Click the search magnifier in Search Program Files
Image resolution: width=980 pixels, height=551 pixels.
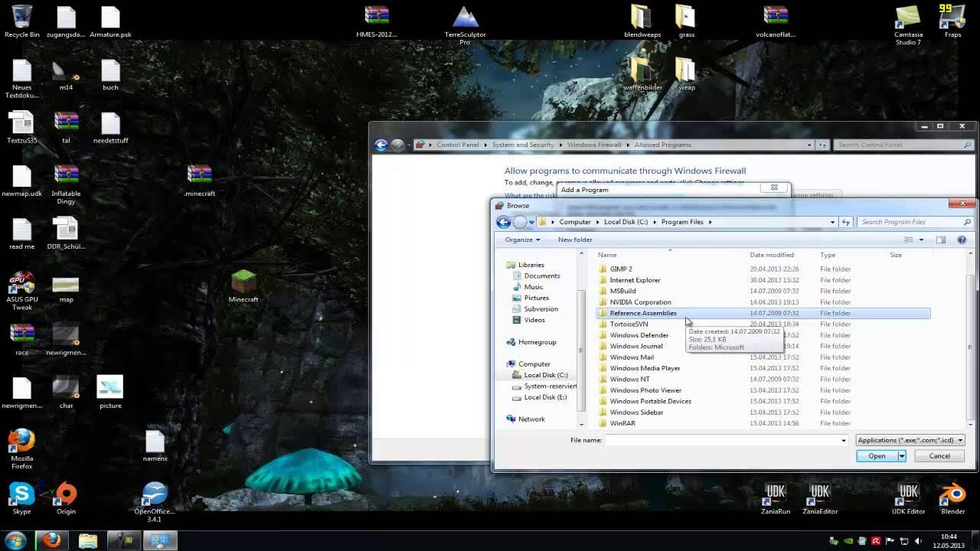pos(968,222)
